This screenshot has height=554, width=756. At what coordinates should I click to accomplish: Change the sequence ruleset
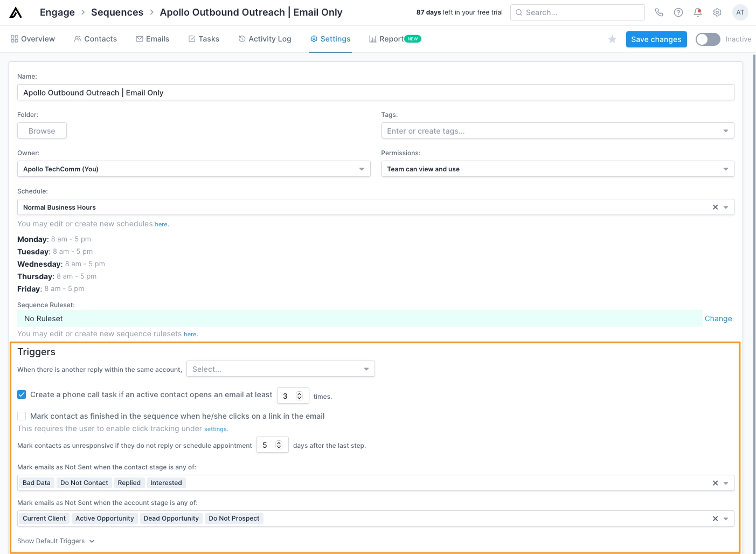(x=718, y=318)
